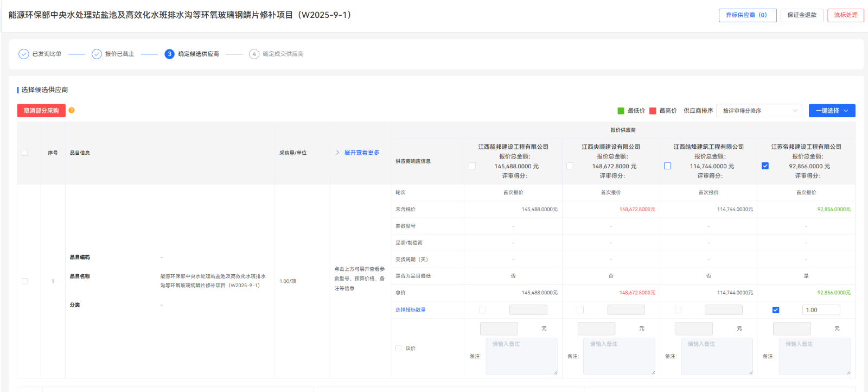Click the 品目信息 column header
Viewport: 868px width, 392px height.
[x=80, y=153]
